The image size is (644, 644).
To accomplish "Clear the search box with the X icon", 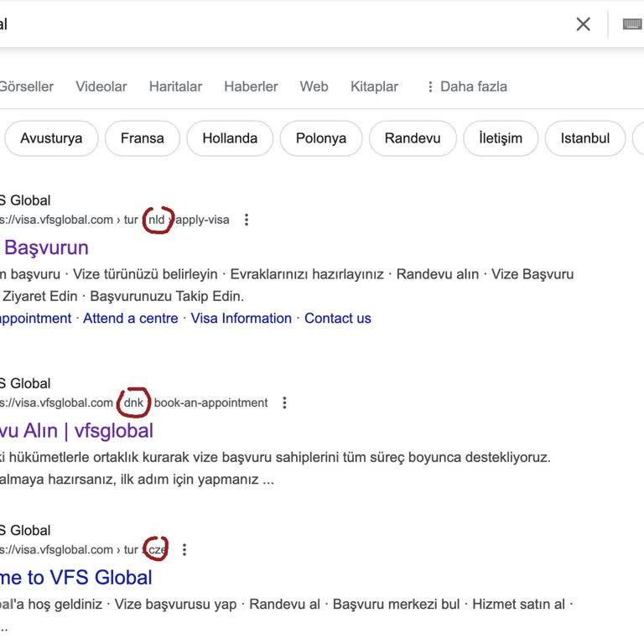I will [584, 24].
